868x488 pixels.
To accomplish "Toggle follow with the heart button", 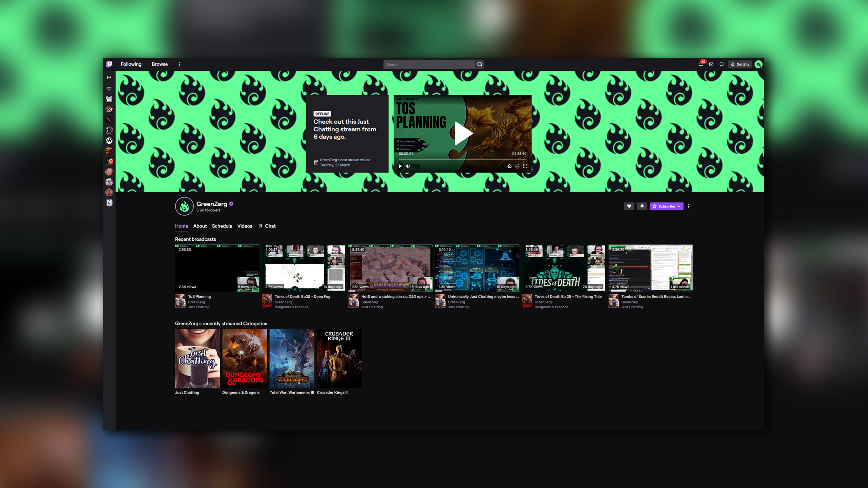I will click(x=629, y=206).
